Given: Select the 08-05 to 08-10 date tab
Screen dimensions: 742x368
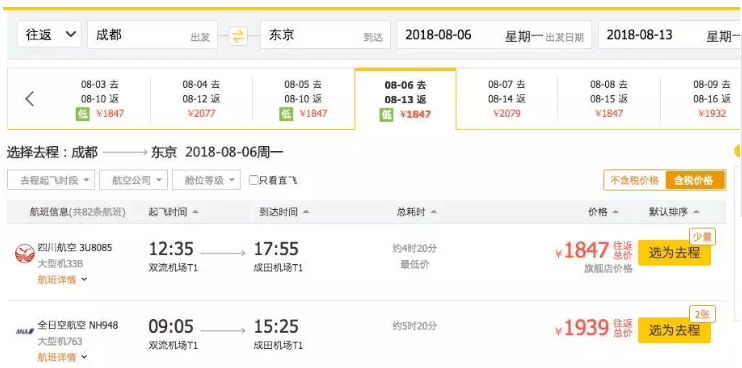Looking at the screenshot, I should tap(303, 99).
